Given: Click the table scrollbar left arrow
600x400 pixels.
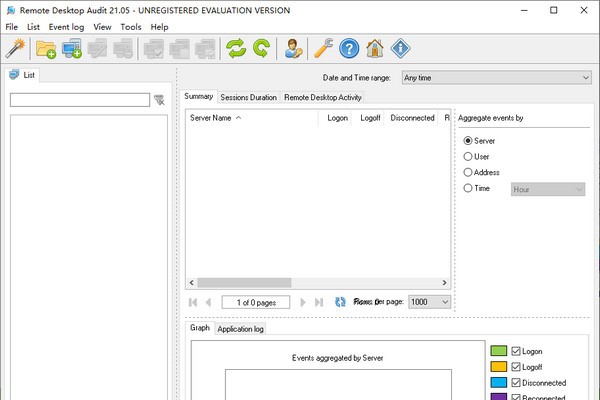Looking at the screenshot, I should pos(192,282).
